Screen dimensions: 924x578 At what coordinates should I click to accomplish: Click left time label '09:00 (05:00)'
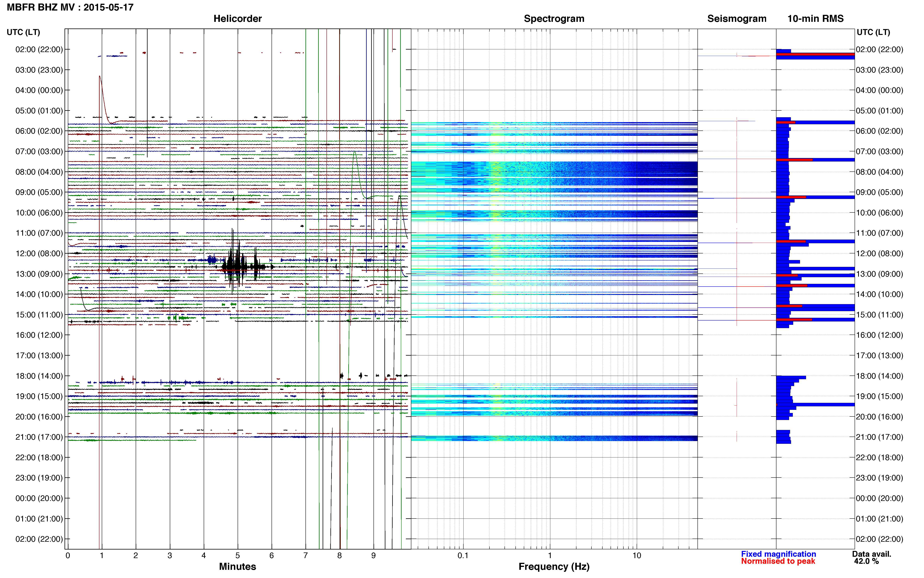(x=39, y=192)
